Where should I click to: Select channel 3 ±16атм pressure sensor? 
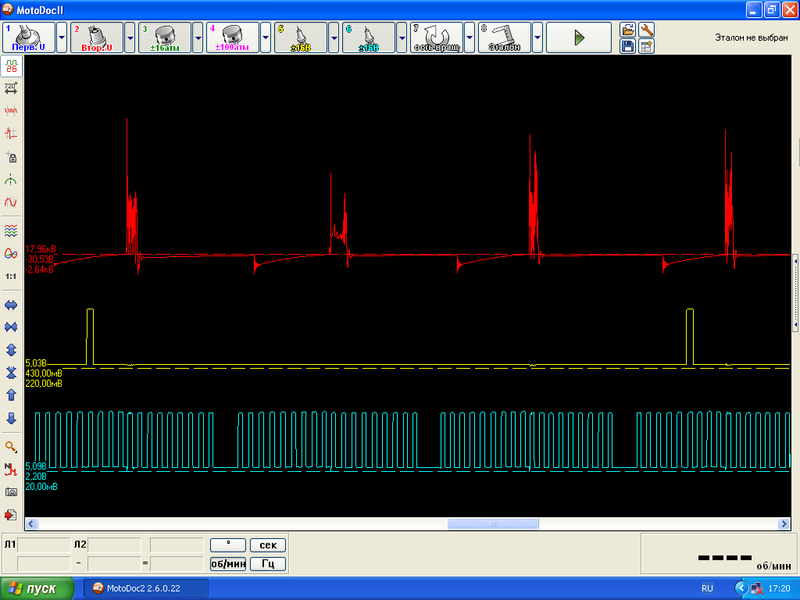tap(164, 37)
